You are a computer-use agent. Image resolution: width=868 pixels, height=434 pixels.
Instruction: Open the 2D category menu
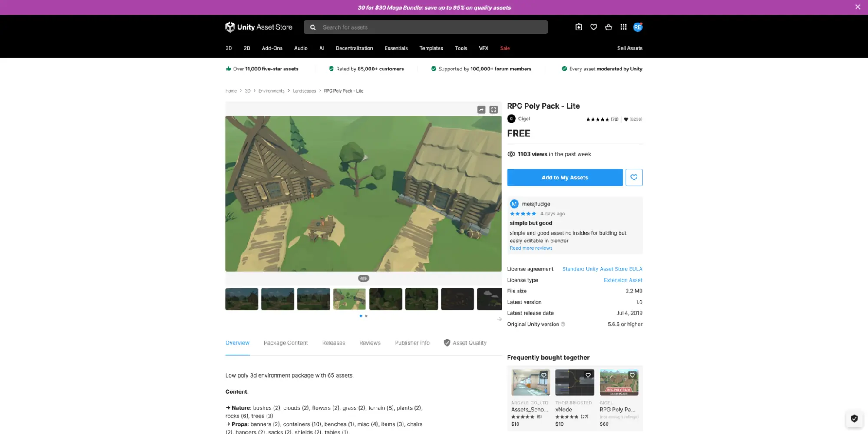coord(247,48)
